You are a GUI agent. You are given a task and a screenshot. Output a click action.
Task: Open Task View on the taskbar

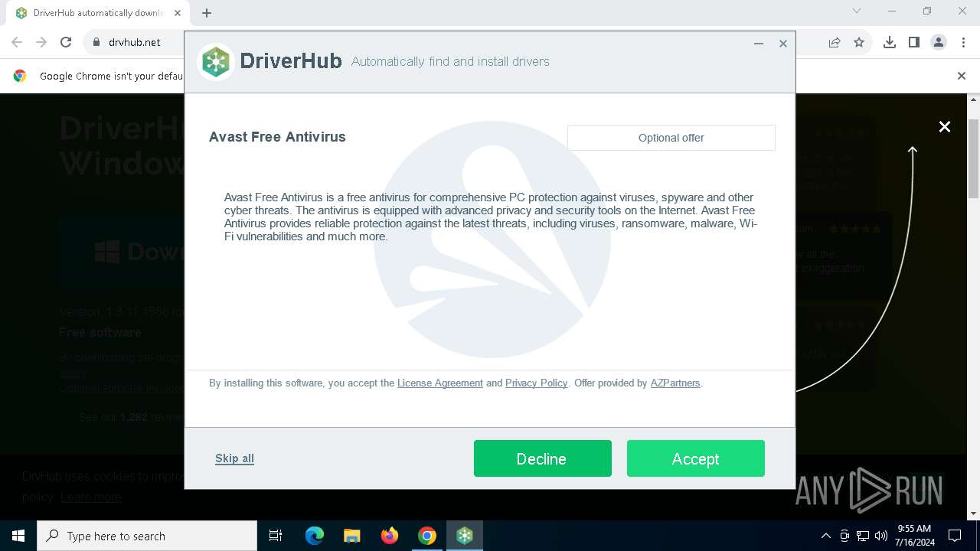click(x=276, y=536)
